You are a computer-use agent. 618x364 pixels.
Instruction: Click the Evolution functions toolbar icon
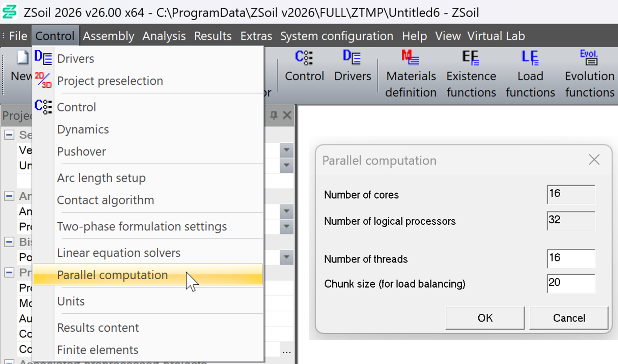click(589, 58)
